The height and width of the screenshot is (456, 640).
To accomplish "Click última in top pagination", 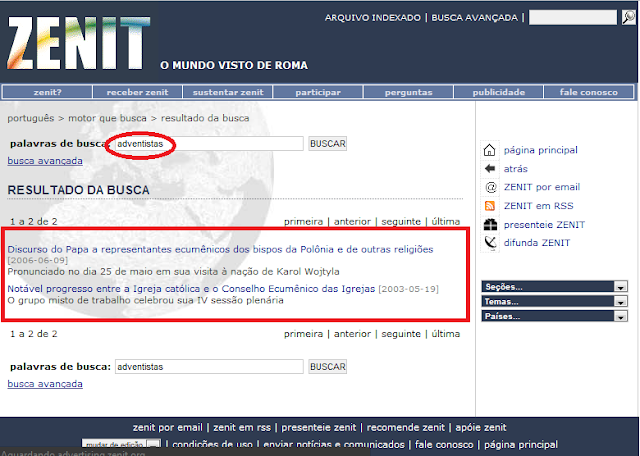I will click(446, 222).
